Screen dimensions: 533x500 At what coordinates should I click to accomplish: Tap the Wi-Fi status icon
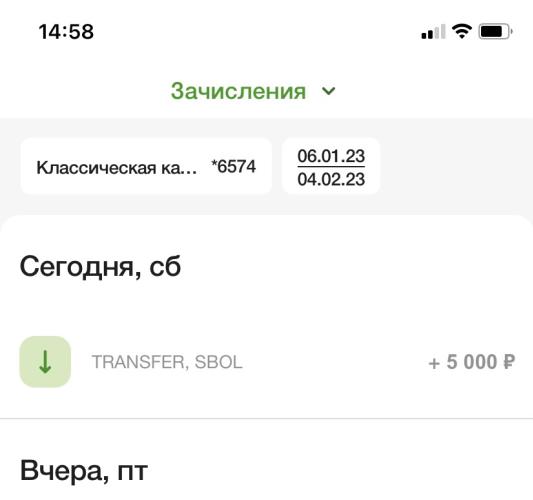462,31
